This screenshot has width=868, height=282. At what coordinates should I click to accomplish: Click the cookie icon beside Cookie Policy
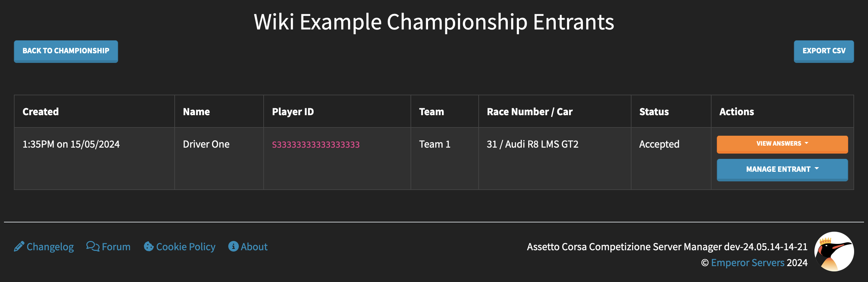[149, 247]
